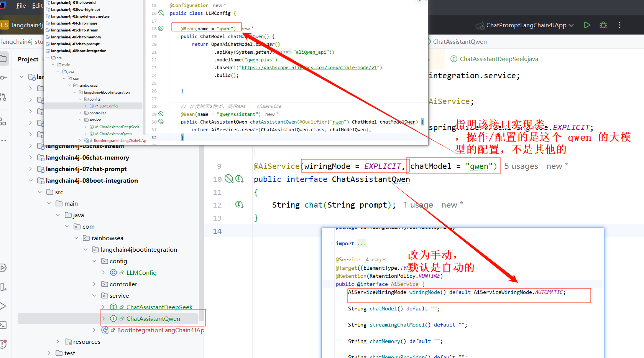
Task: Open the File menu
Action: 21,5
